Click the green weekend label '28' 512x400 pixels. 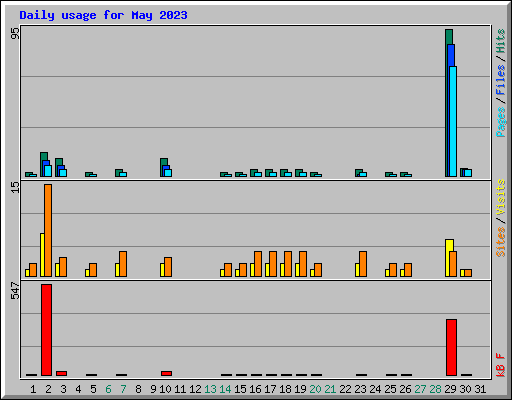[x=435, y=389]
